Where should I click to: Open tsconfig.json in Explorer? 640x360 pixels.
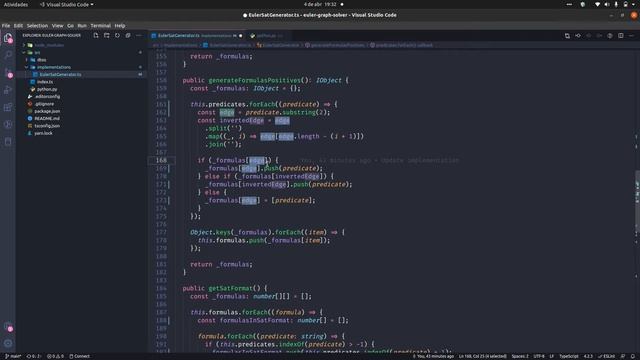pyautogui.click(x=47, y=126)
